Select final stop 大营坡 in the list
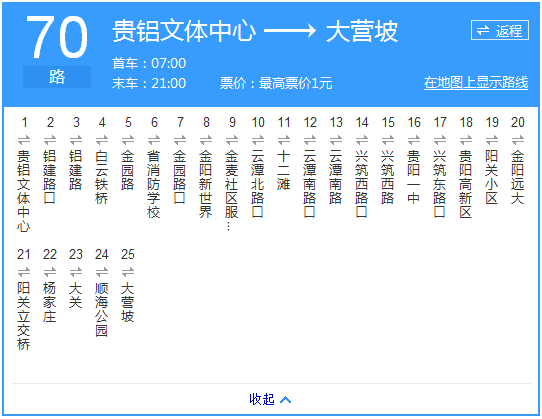This screenshot has height=419, width=542. [128, 302]
